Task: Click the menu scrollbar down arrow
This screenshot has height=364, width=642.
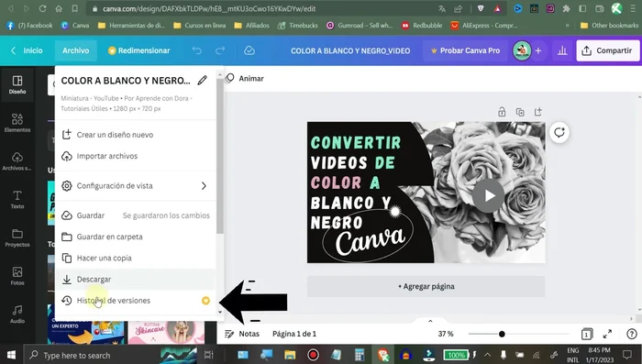Action: tap(220, 312)
